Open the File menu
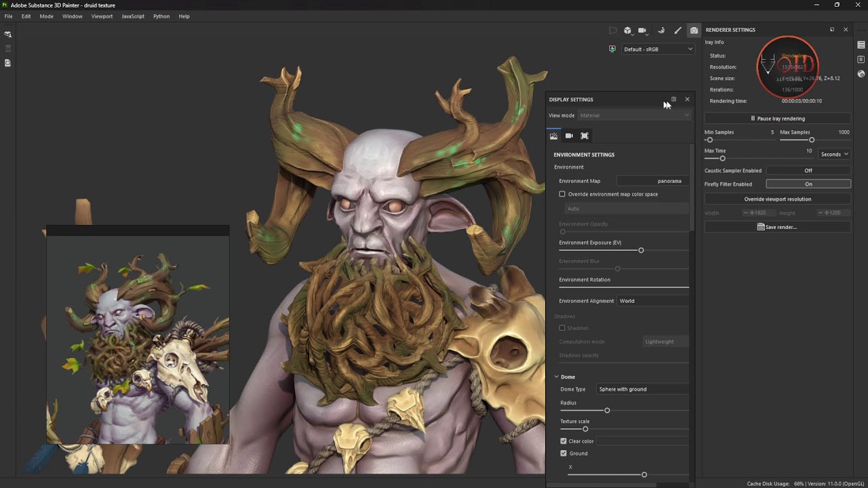The image size is (868, 488). tap(8, 16)
